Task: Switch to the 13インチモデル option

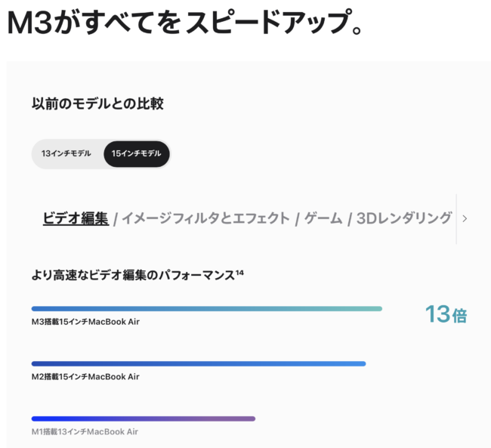Action: (66, 153)
